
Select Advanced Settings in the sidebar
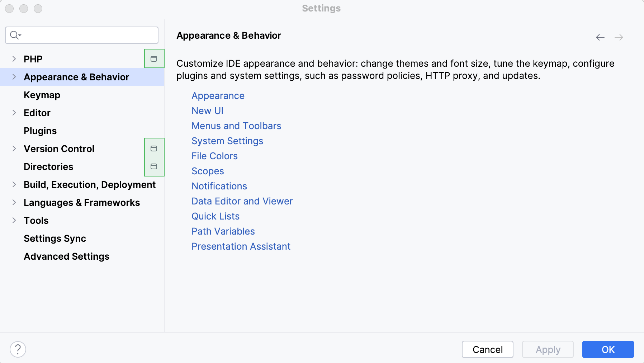click(66, 256)
